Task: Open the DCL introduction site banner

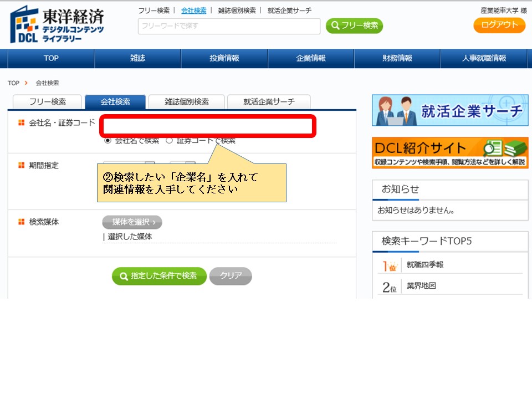Action: [x=450, y=153]
